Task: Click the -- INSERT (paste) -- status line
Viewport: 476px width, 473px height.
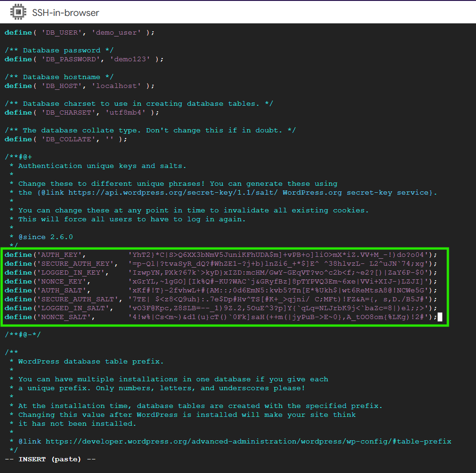Action: click(50, 459)
